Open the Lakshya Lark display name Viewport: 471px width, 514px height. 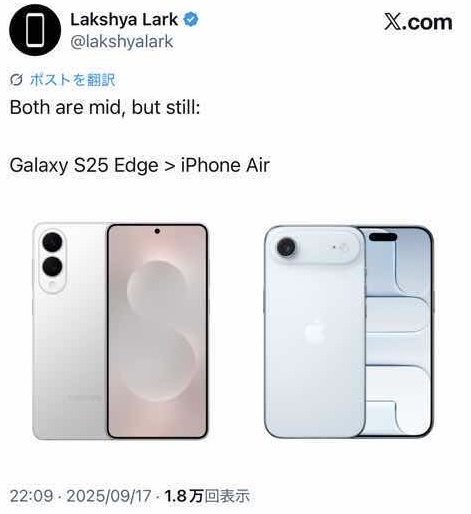pos(124,20)
